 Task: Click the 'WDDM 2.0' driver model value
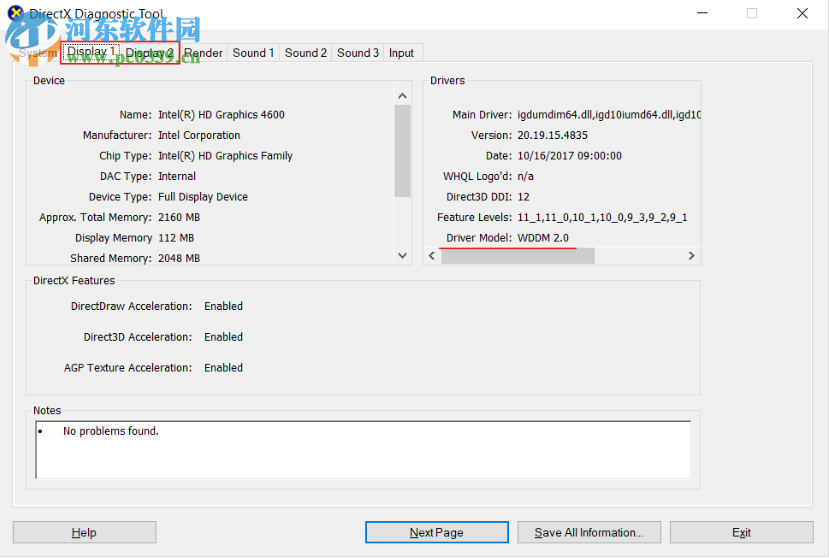tap(543, 238)
